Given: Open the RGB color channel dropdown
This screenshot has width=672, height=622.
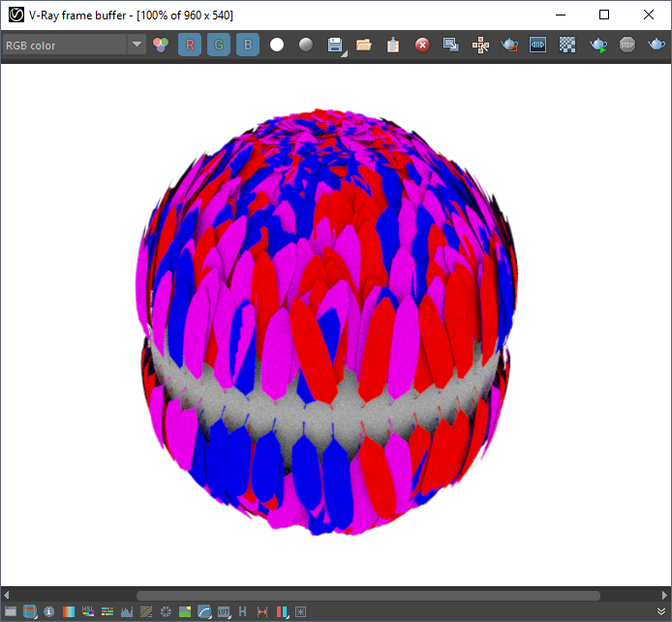Looking at the screenshot, I should tap(137, 45).
